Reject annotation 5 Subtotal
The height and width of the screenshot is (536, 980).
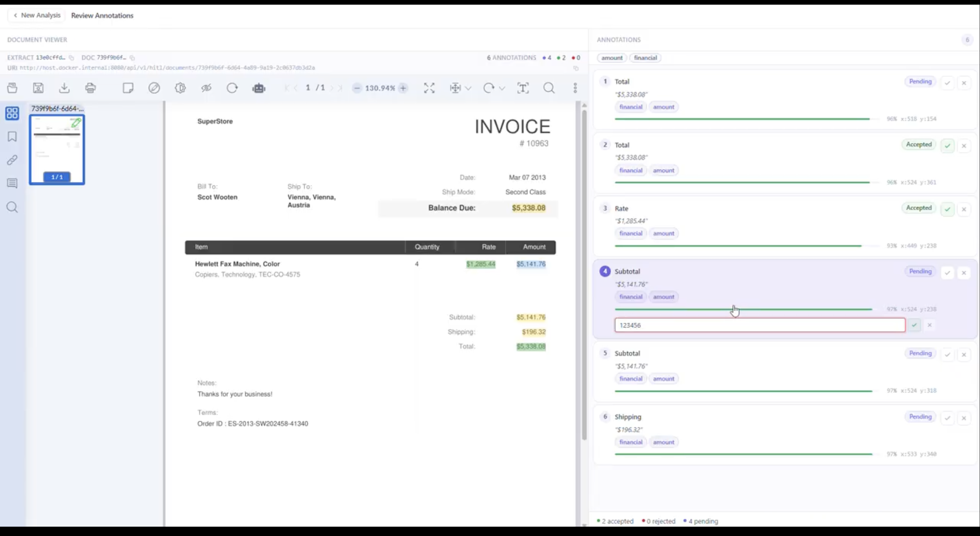pyautogui.click(x=964, y=355)
